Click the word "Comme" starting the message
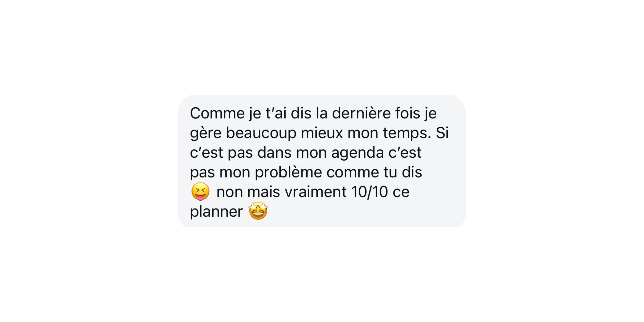This screenshot has width=644, height=322. (217, 113)
